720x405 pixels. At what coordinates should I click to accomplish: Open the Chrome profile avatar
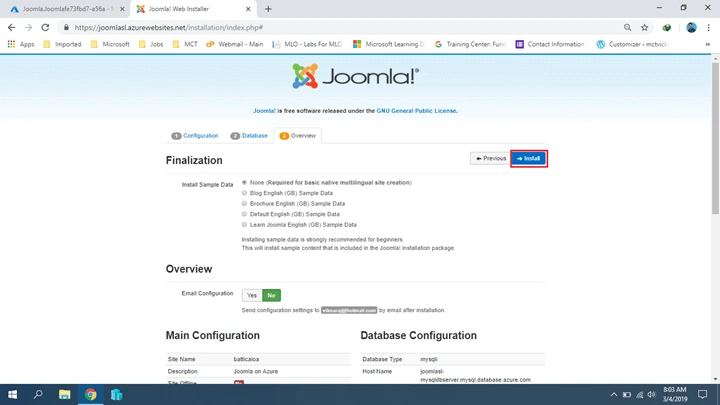(x=691, y=28)
